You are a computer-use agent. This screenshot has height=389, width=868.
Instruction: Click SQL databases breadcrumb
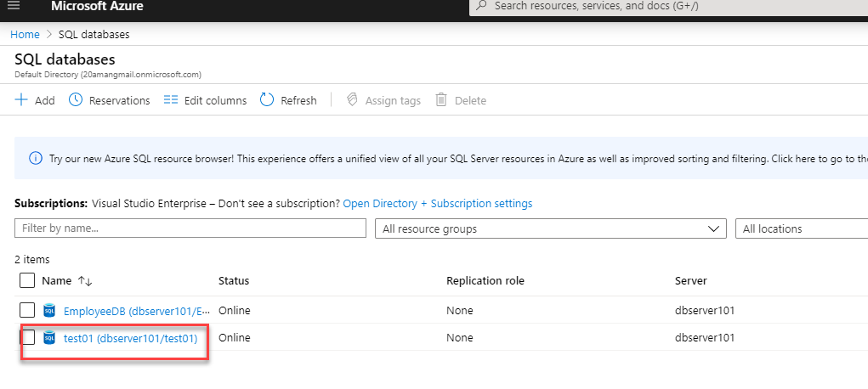94,34
